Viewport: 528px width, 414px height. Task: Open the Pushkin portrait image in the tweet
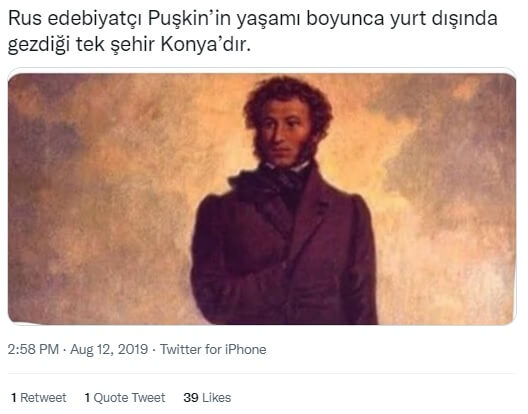(262, 199)
